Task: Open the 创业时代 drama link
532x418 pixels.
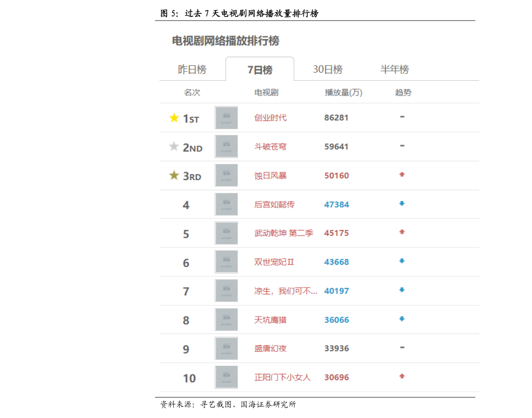Action: pos(270,118)
